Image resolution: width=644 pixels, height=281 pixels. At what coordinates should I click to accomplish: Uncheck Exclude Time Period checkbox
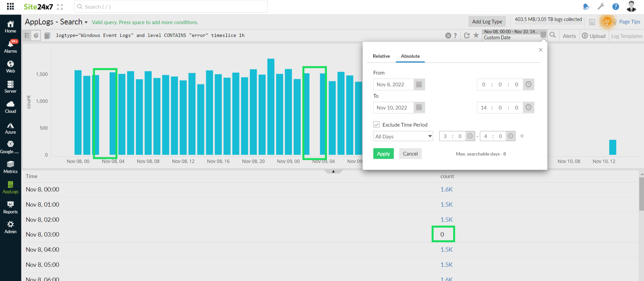(x=376, y=125)
